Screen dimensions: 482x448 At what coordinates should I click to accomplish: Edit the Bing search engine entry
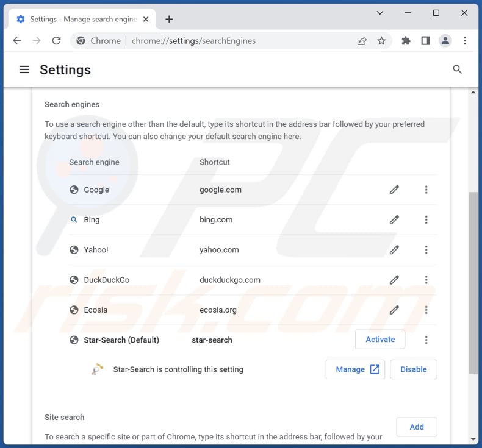point(394,220)
